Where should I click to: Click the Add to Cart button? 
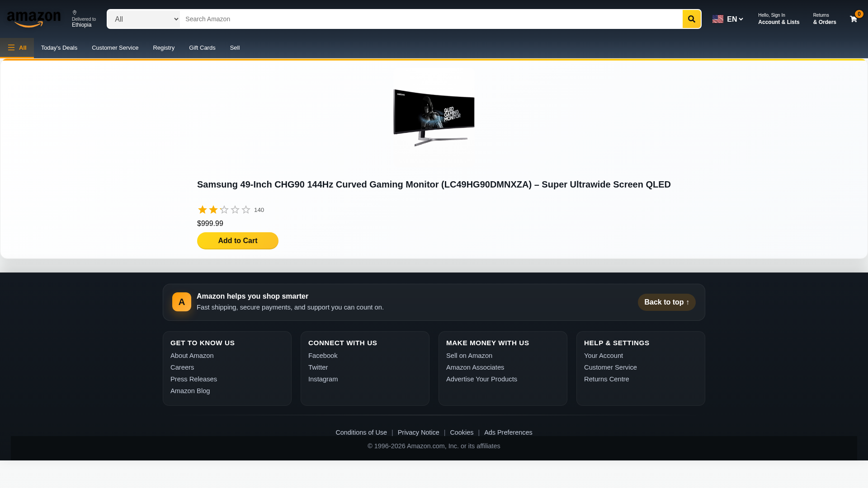click(x=238, y=241)
